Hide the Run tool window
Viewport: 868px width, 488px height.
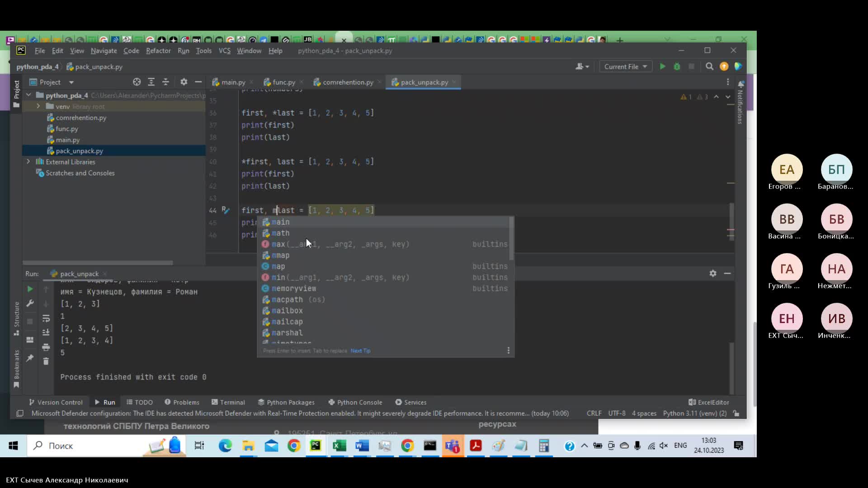pyautogui.click(x=727, y=273)
